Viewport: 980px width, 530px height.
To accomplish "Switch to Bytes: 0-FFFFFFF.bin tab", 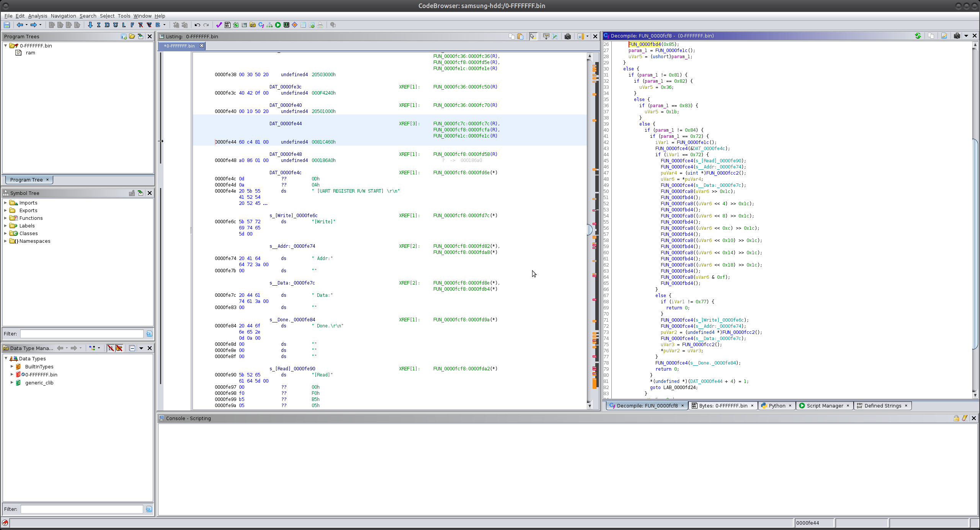I will [723, 406].
